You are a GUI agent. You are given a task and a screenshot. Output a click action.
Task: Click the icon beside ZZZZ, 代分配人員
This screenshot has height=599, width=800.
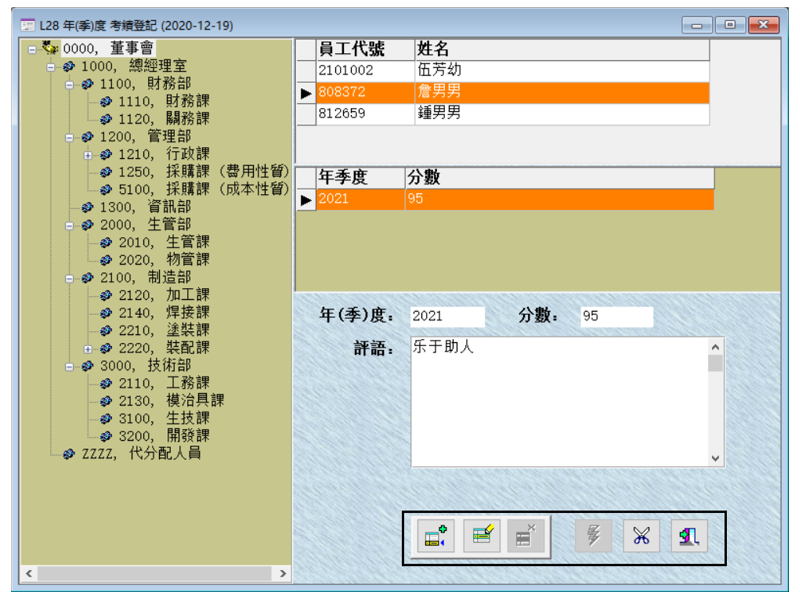(x=69, y=454)
